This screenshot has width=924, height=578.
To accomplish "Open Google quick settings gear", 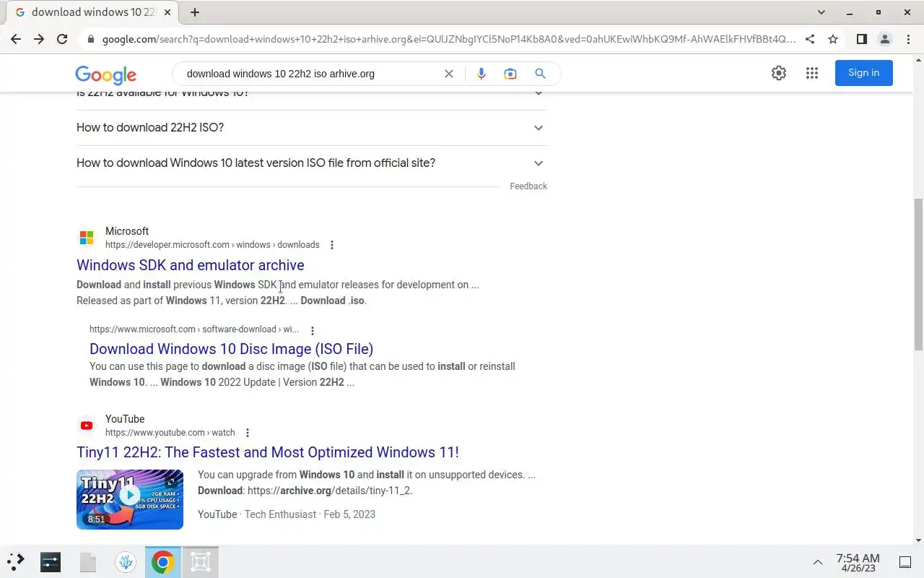I will (779, 73).
